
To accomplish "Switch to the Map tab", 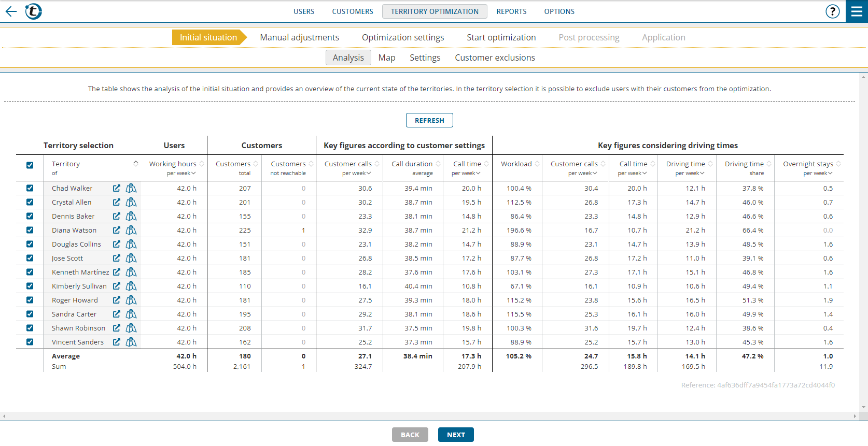I will [386, 57].
